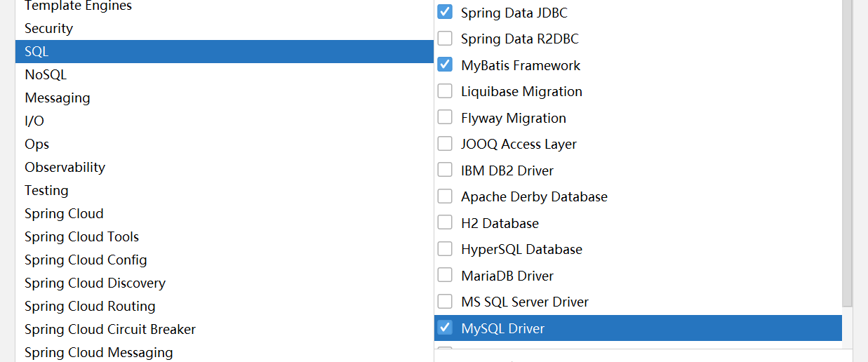This screenshot has height=362, width=868.
Task: Select the Spring Data JDBC label text
Action: pyautogui.click(x=514, y=13)
